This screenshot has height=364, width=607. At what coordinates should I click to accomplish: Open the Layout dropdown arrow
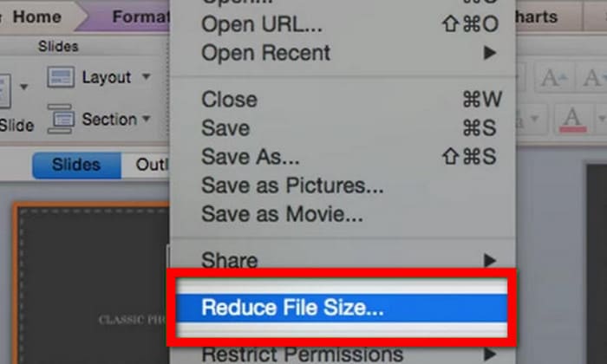coord(146,76)
